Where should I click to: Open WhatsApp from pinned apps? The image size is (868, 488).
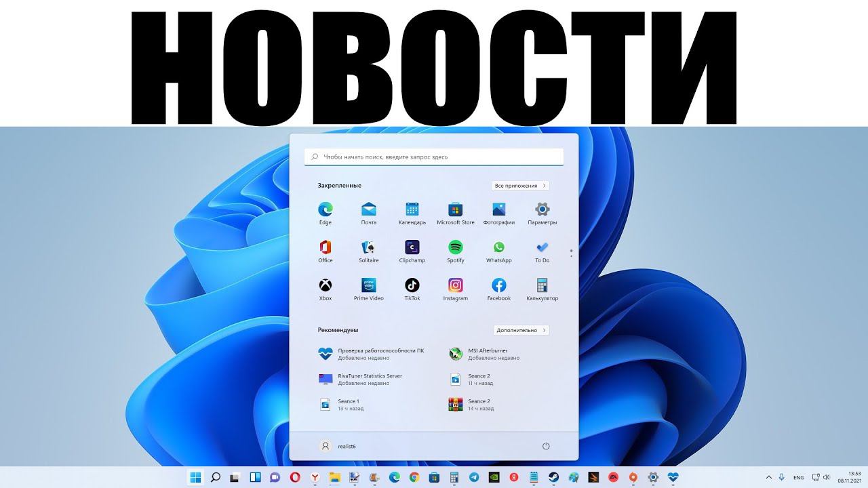pos(499,251)
